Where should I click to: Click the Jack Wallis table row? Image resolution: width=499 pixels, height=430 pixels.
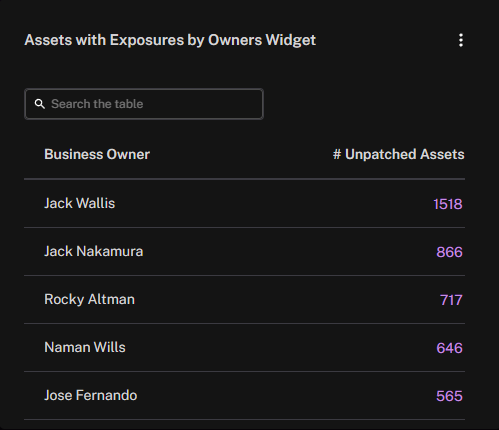click(x=244, y=204)
